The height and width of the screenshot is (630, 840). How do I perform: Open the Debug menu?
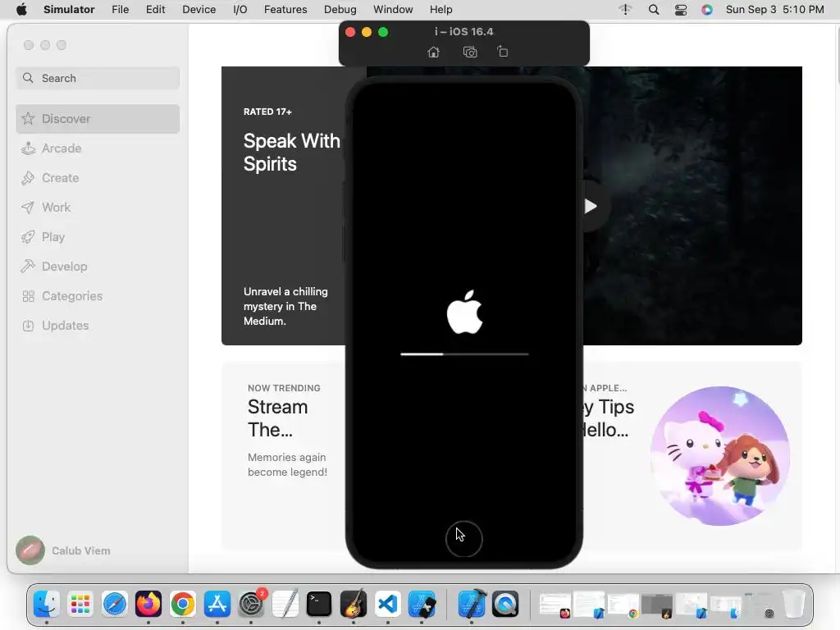340,10
